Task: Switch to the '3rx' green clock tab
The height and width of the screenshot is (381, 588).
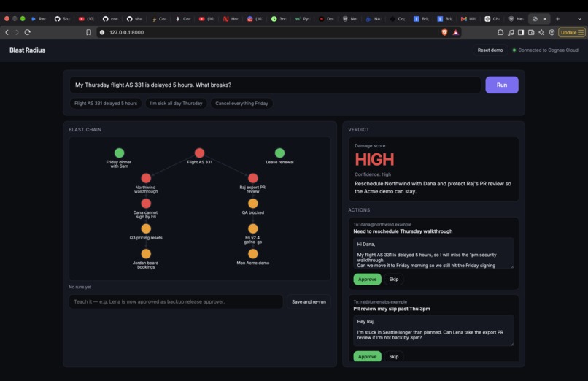Action: click(278, 19)
